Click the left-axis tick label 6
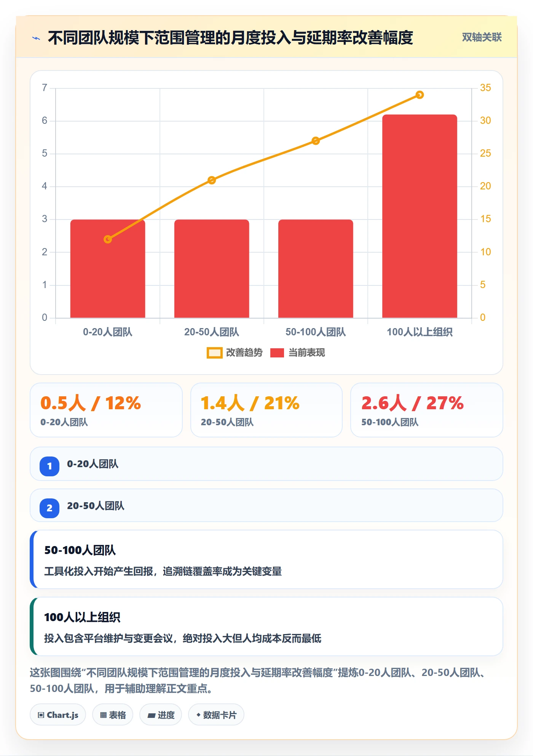Image resolution: width=533 pixels, height=756 pixels. [x=45, y=121]
